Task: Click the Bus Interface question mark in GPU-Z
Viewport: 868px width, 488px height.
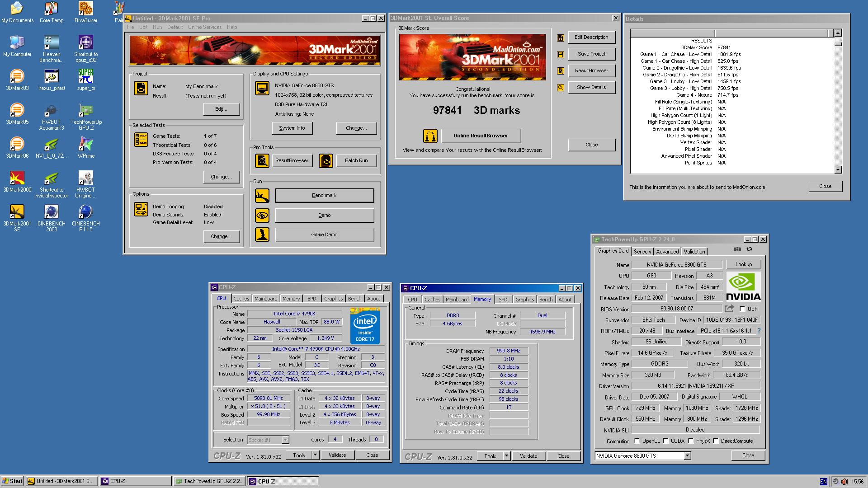Action: [x=759, y=331]
